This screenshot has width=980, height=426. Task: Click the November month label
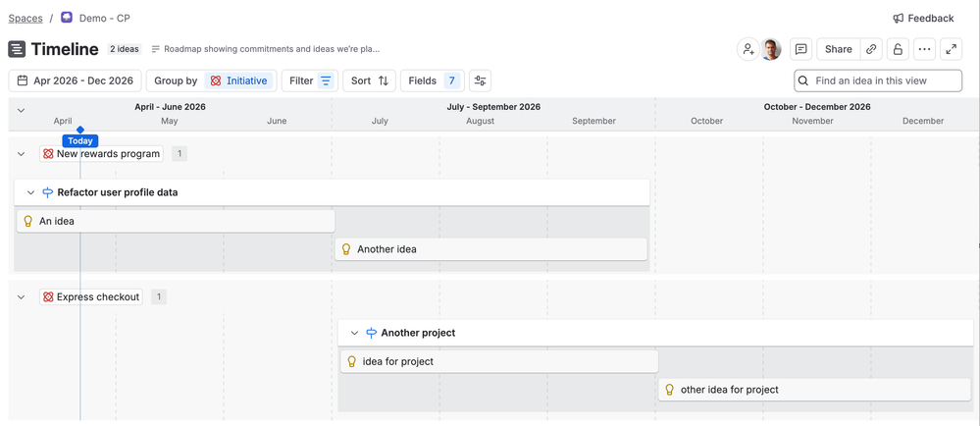pos(812,121)
